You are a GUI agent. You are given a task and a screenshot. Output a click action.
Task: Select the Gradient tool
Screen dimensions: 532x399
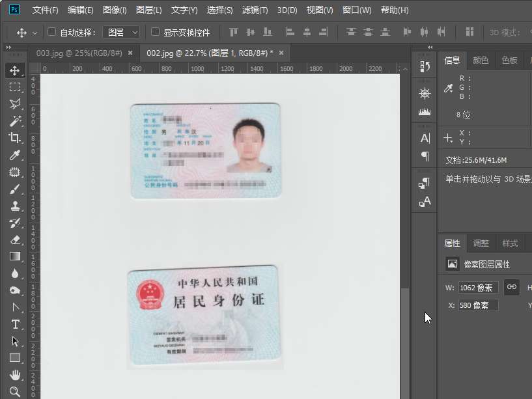tap(14, 256)
